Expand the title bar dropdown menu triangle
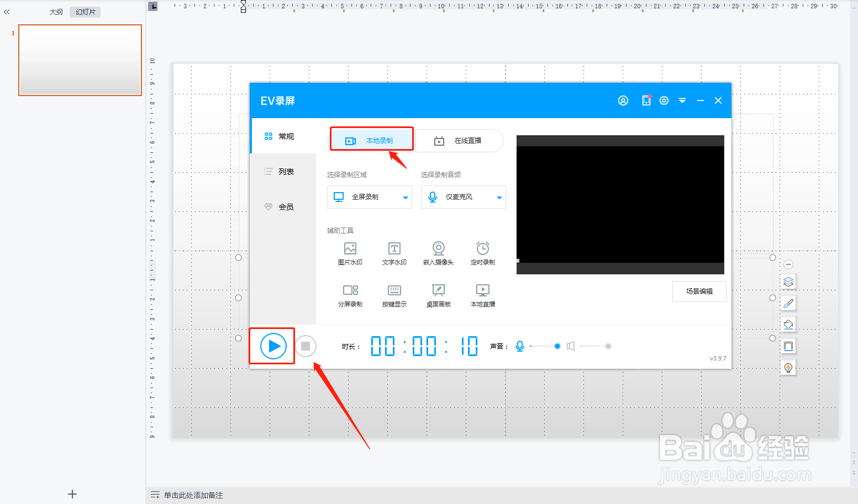858x504 pixels. pyautogui.click(x=682, y=100)
